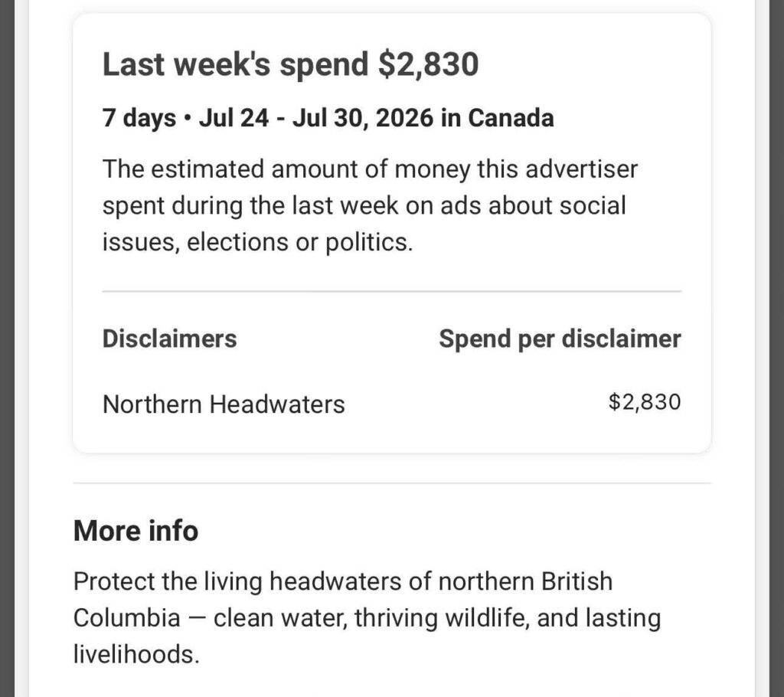The height and width of the screenshot is (697, 784).
Task: Open the Northern Headwaters disclaimer entry
Action: [x=224, y=404]
